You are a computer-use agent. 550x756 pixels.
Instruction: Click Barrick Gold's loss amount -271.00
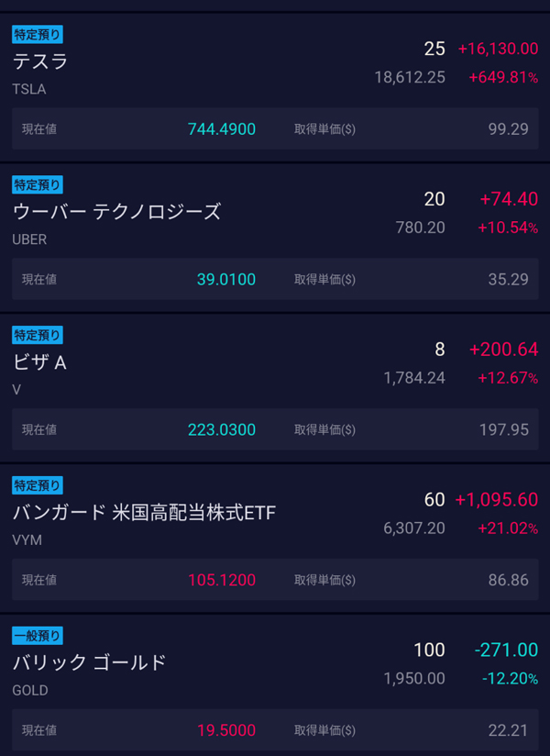[x=506, y=650]
